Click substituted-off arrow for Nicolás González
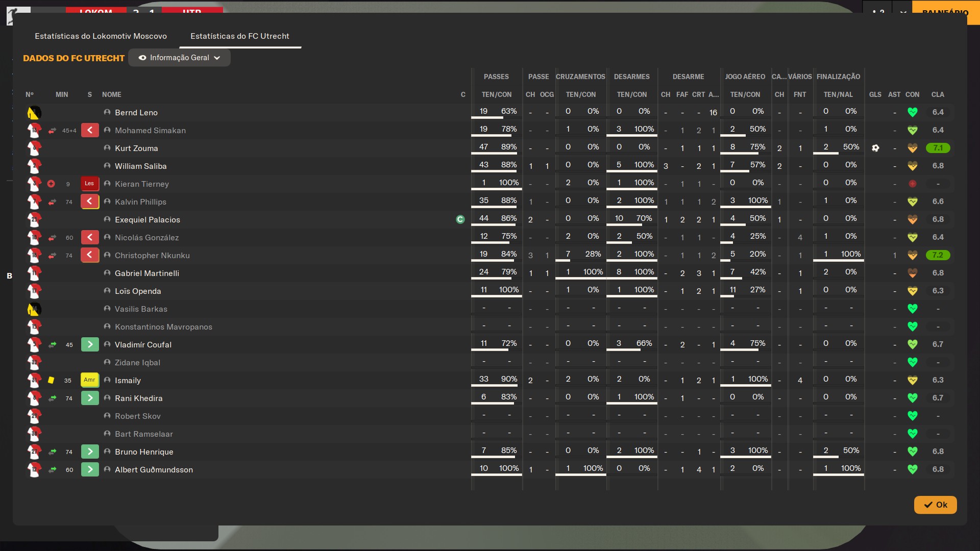The height and width of the screenshot is (551, 980). [90, 237]
